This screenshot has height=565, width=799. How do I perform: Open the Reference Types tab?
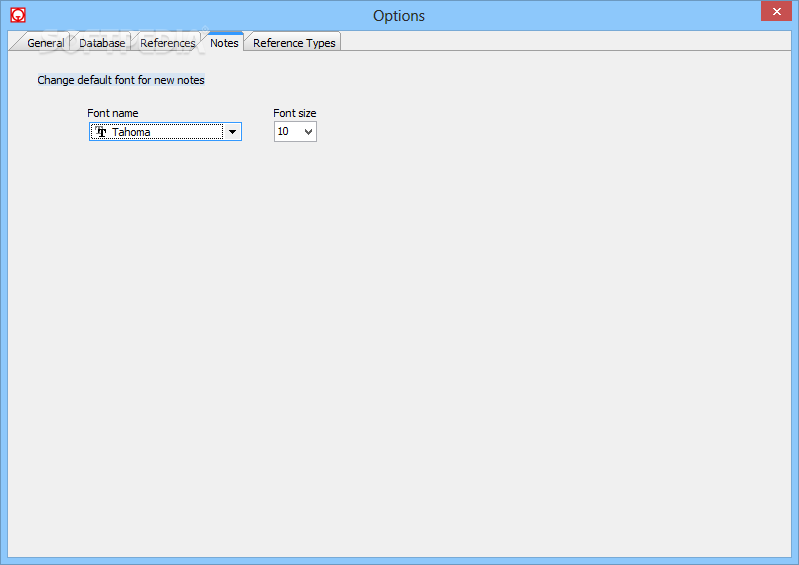point(294,43)
